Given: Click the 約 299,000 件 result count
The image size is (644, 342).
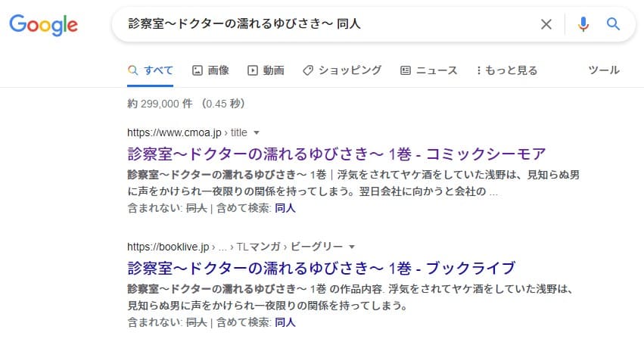Looking at the screenshot, I should click(x=160, y=104).
